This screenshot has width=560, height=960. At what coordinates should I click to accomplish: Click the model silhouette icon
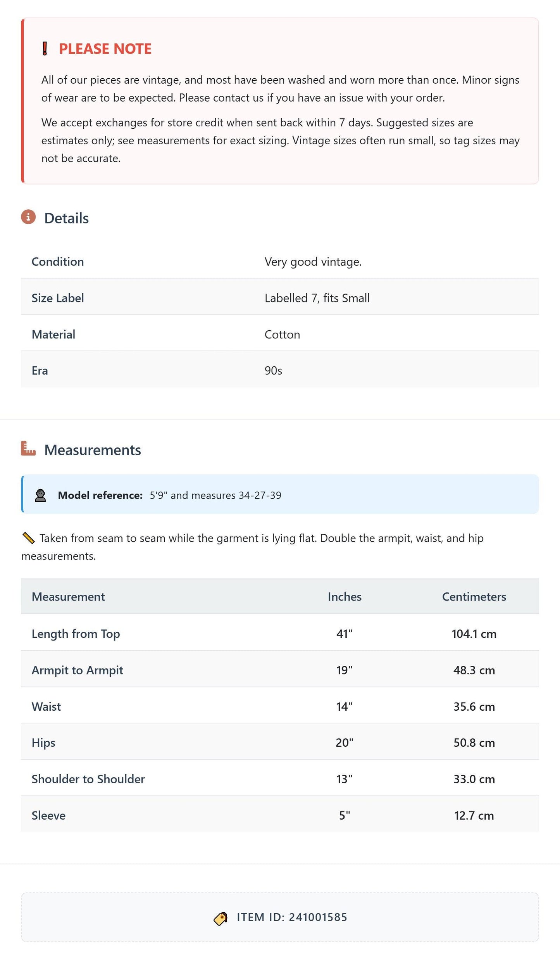click(40, 496)
